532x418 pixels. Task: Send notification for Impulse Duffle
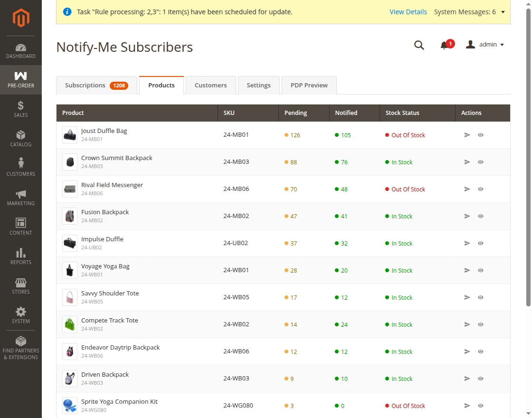tap(467, 243)
